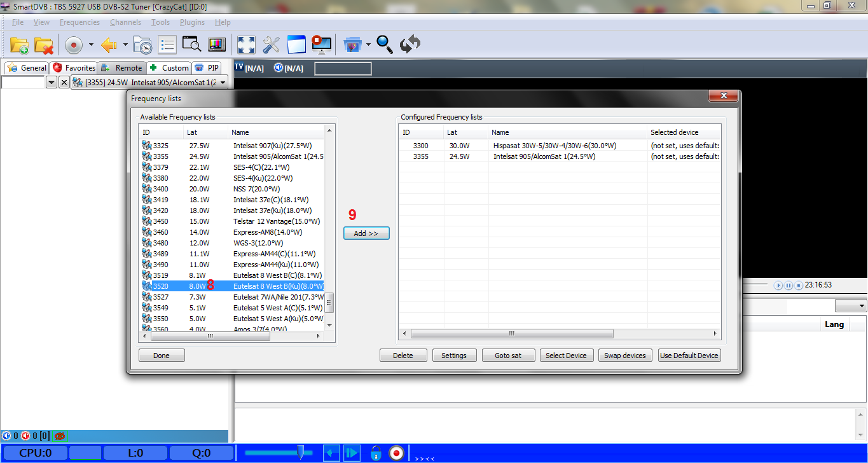Switch to the PIP tab
This screenshot has width=868, height=463.
pyautogui.click(x=207, y=67)
